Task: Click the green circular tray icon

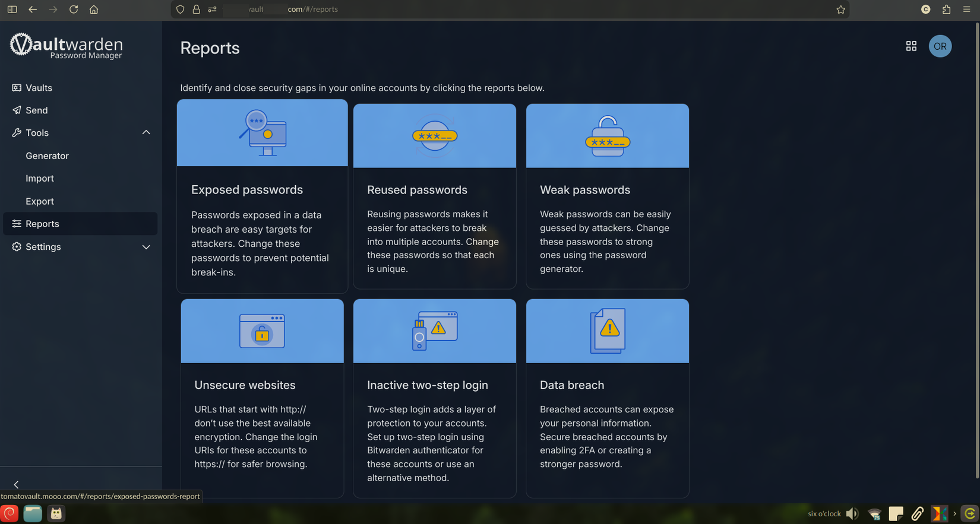Action: pos(969,514)
